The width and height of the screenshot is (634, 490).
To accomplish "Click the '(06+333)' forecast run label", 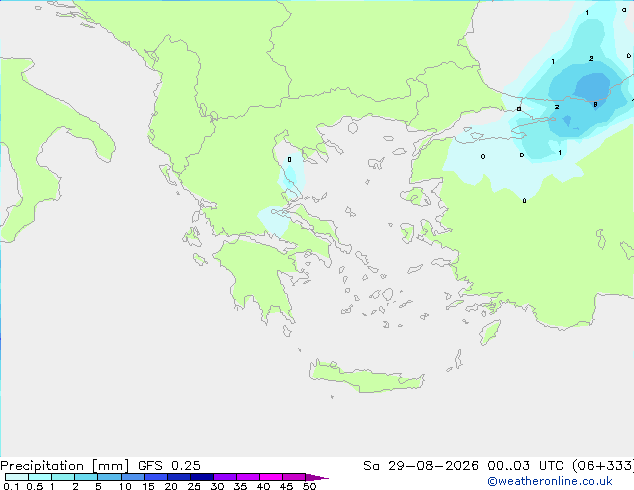I will (x=603, y=466).
